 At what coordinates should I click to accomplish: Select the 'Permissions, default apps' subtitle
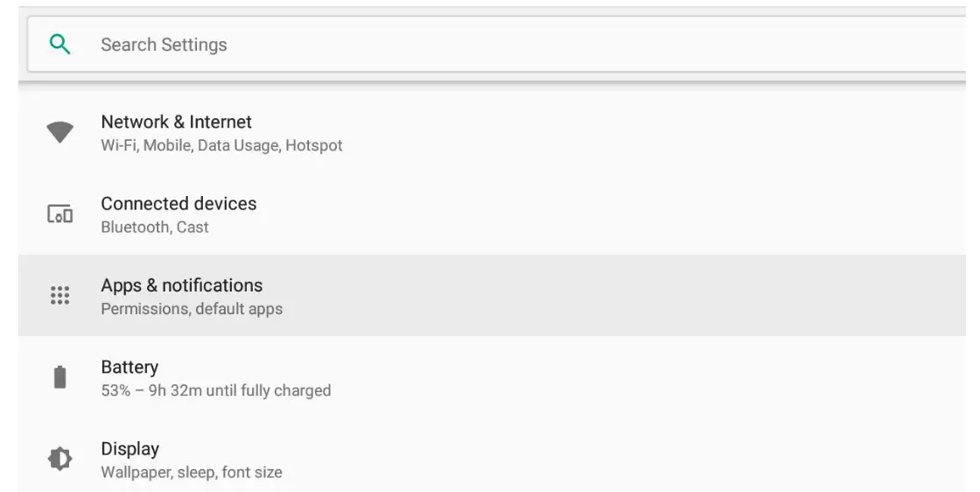pos(192,308)
